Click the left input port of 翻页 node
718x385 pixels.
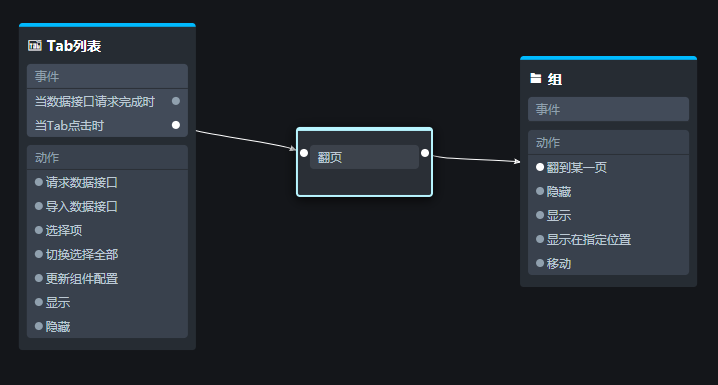coord(304,153)
